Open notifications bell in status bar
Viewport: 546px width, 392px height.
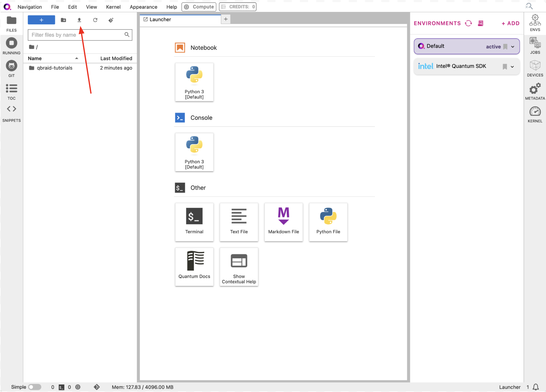pyautogui.click(x=536, y=387)
